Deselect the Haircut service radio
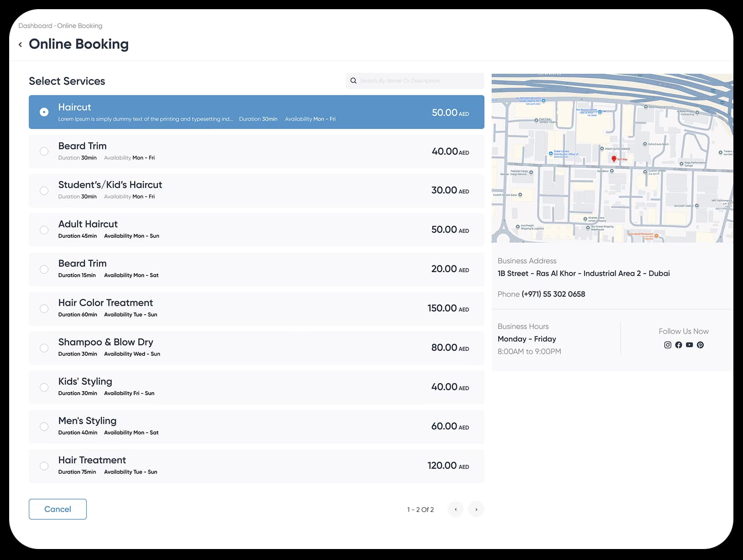Screen dimensions: 743x560 click(44, 112)
